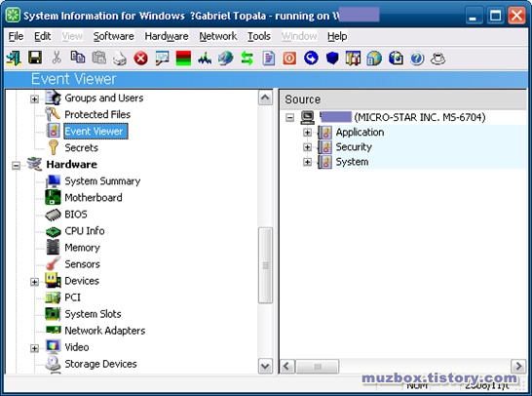Click the magnifier over screen icon

[x=162, y=59]
